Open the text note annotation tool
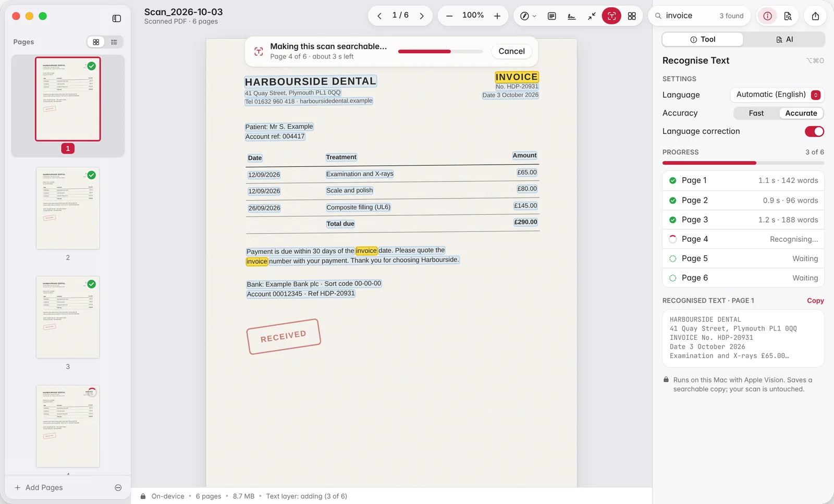 [x=551, y=16]
